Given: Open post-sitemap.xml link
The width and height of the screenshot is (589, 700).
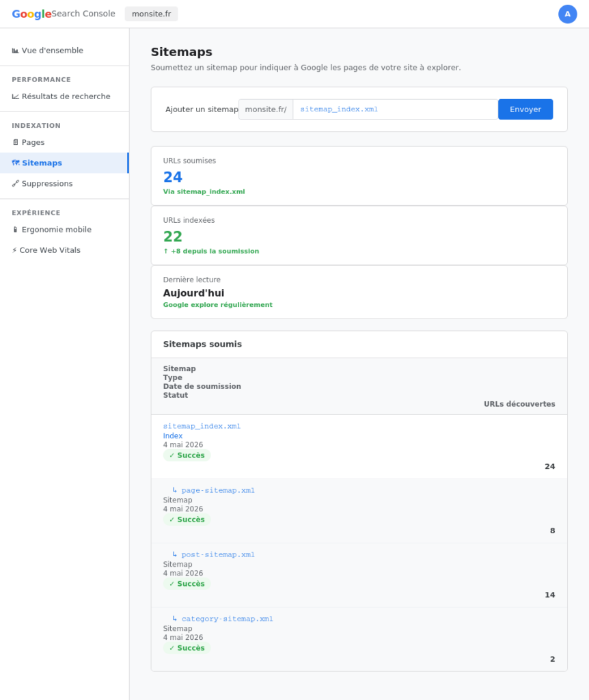Looking at the screenshot, I should (218, 554).
